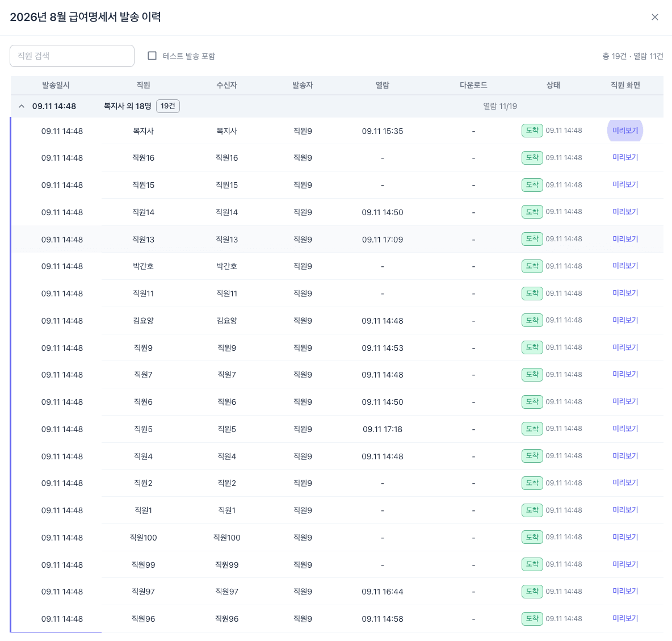Click the 도착 status badge for 직원13

532,239
